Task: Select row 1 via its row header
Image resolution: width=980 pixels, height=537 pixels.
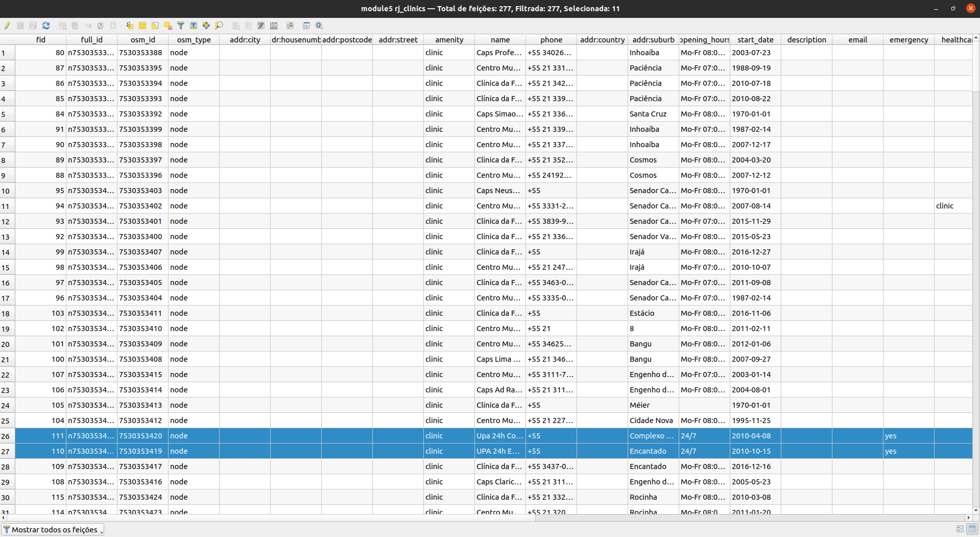Action: (7, 53)
